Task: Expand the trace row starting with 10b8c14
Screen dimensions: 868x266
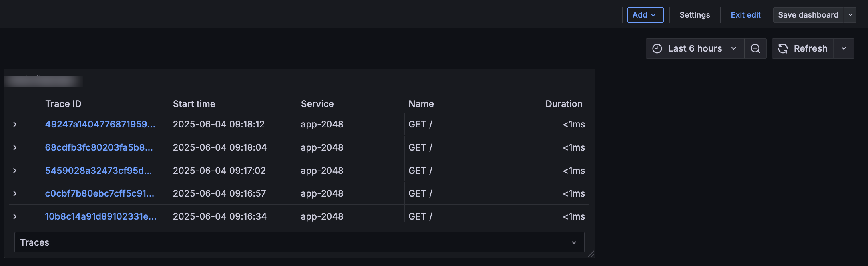Action: [15, 216]
